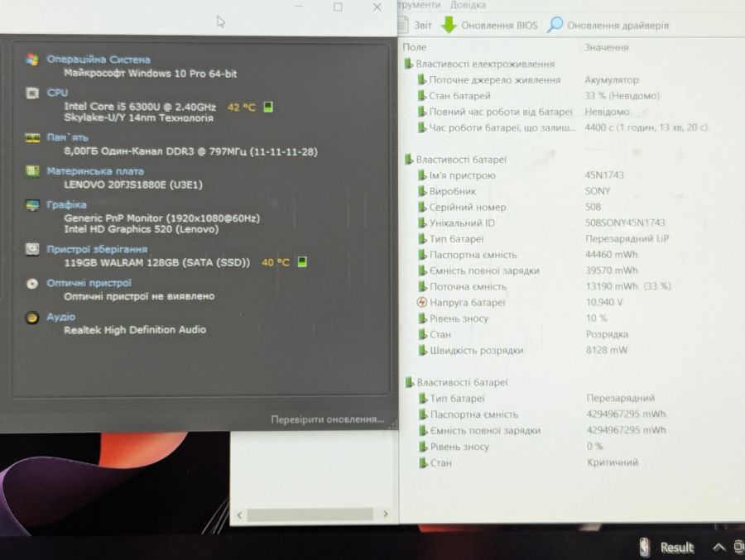Viewport: 745px width, 560px height.
Task: Open the Довідка menu
Action: 468,5
